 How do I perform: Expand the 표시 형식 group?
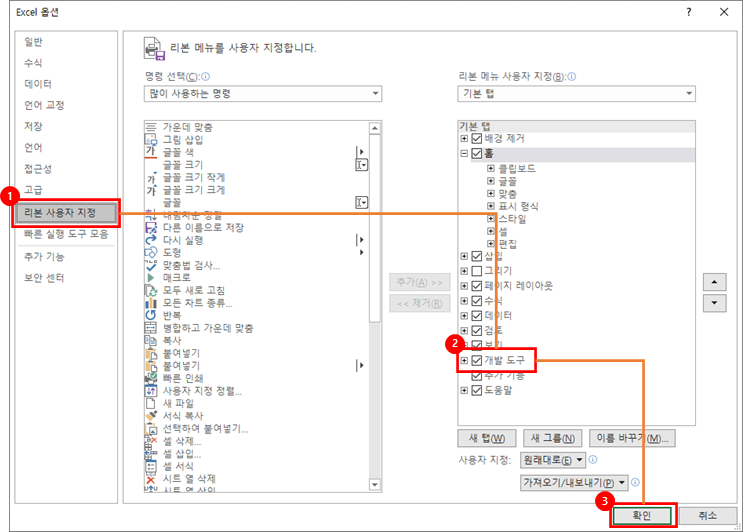tap(491, 206)
